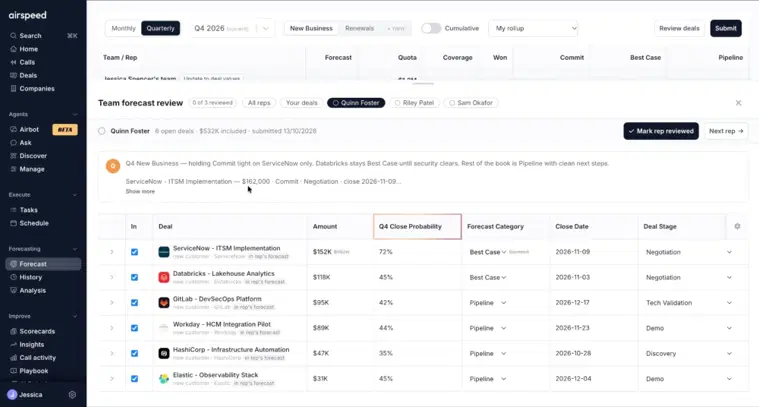Open Scorecards under Improve
759x407 pixels.
32,332
